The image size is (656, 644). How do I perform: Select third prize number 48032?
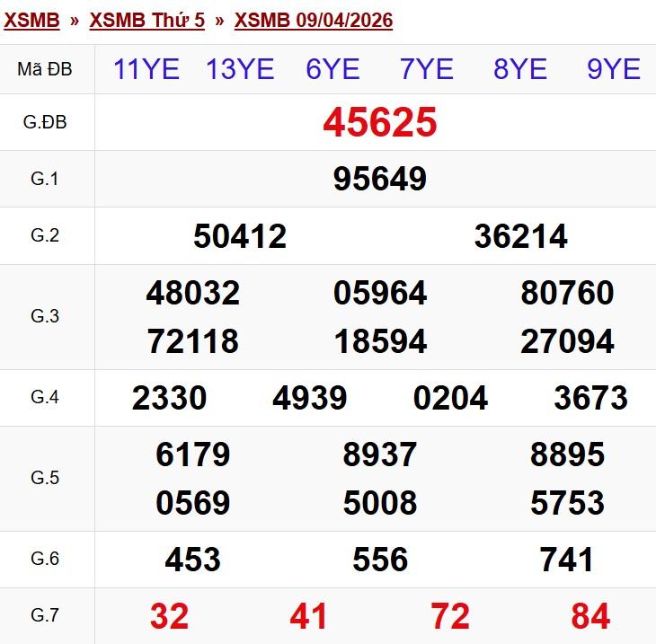(193, 293)
